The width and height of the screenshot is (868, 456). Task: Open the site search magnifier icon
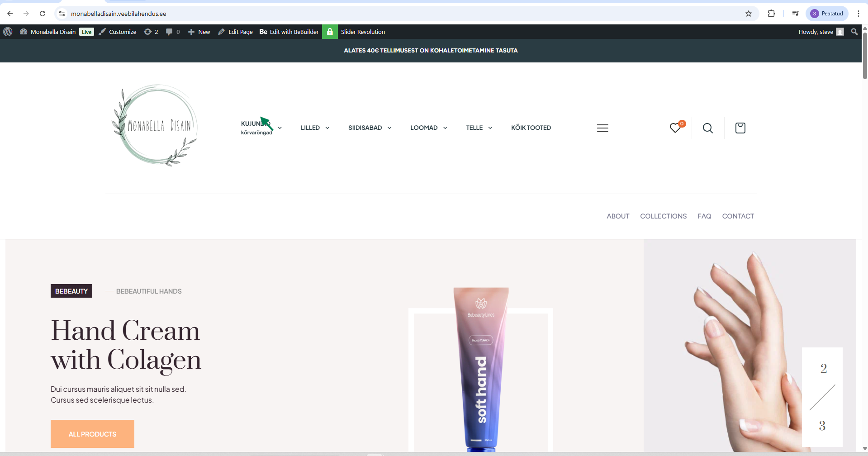click(x=708, y=128)
